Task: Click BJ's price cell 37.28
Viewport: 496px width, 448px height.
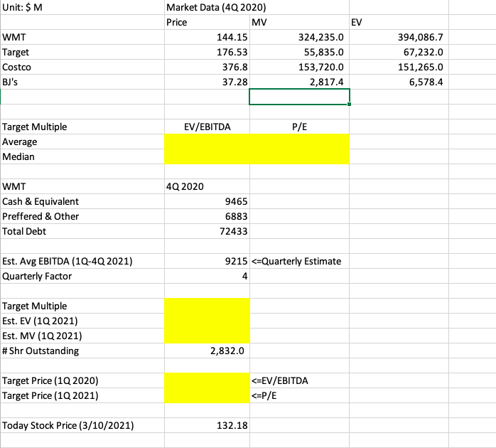Action: click(x=207, y=82)
